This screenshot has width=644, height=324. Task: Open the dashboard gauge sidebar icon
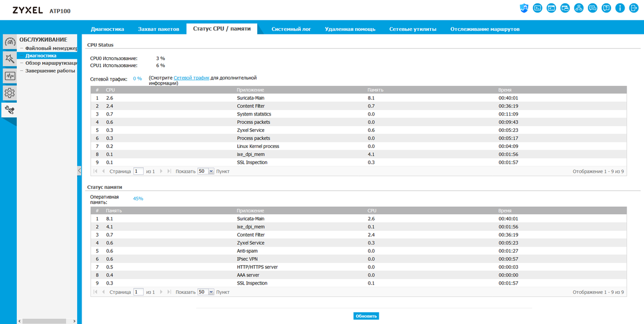(x=9, y=42)
